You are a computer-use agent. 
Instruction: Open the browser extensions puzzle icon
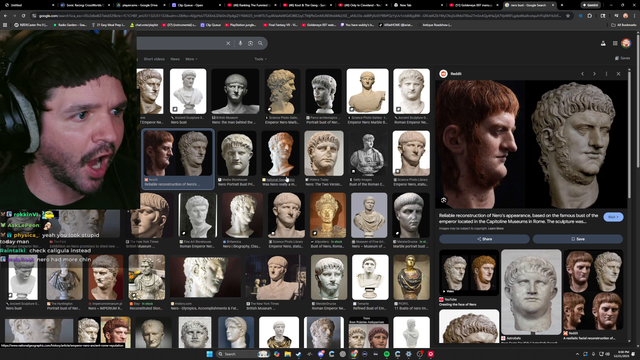pos(589,16)
